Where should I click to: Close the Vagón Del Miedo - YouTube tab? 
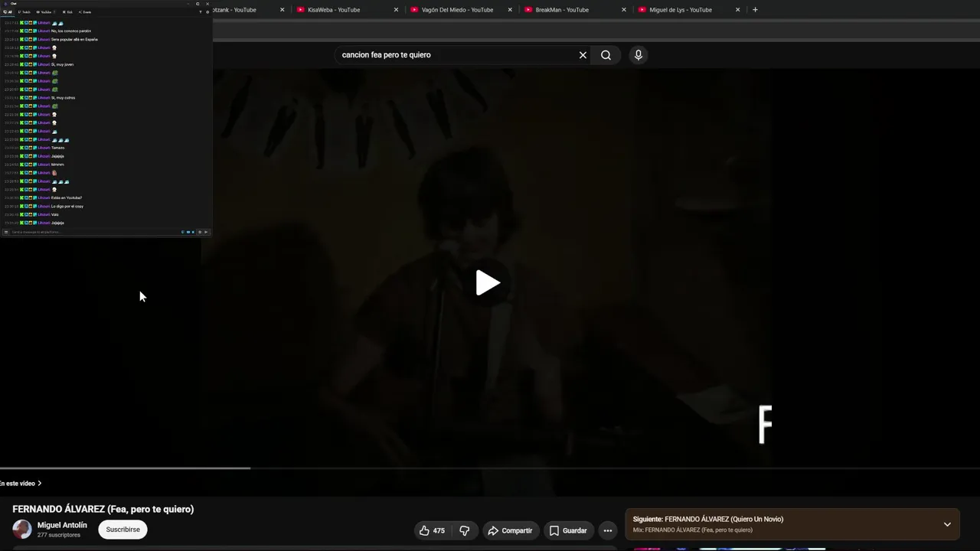[x=510, y=10]
